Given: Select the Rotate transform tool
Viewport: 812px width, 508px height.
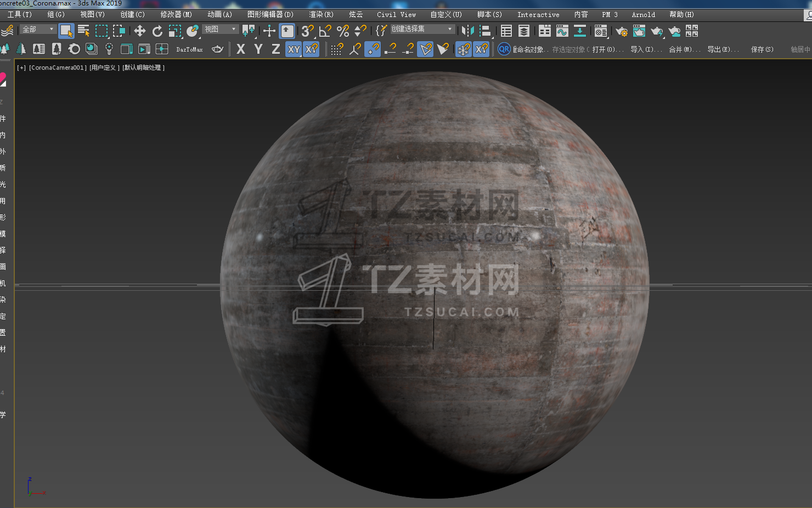Looking at the screenshot, I should click(x=157, y=31).
